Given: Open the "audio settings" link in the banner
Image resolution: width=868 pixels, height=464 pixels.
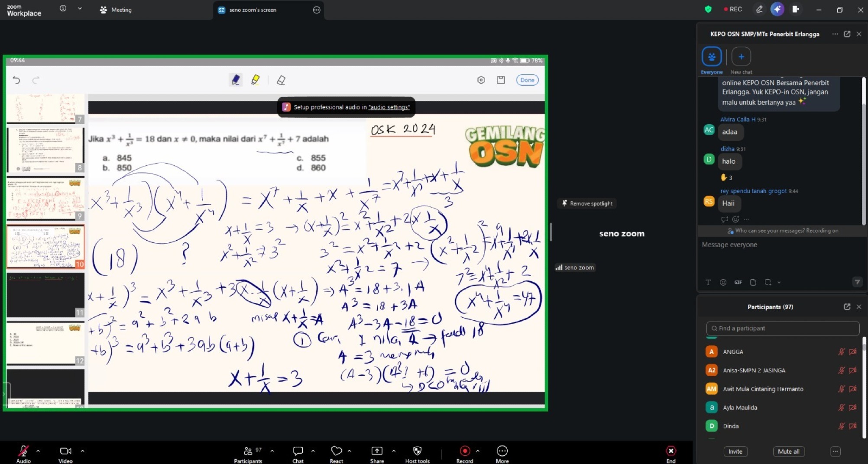Looking at the screenshot, I should click(x=389, y=107).
